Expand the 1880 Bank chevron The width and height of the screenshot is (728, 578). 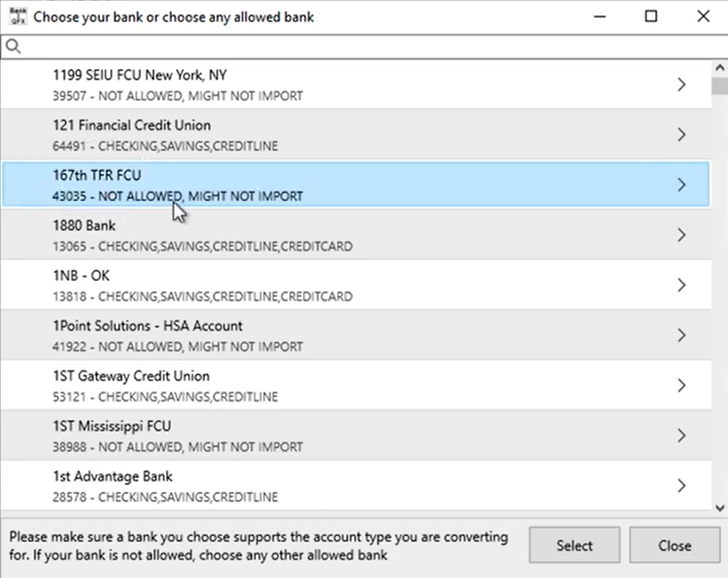681,235
